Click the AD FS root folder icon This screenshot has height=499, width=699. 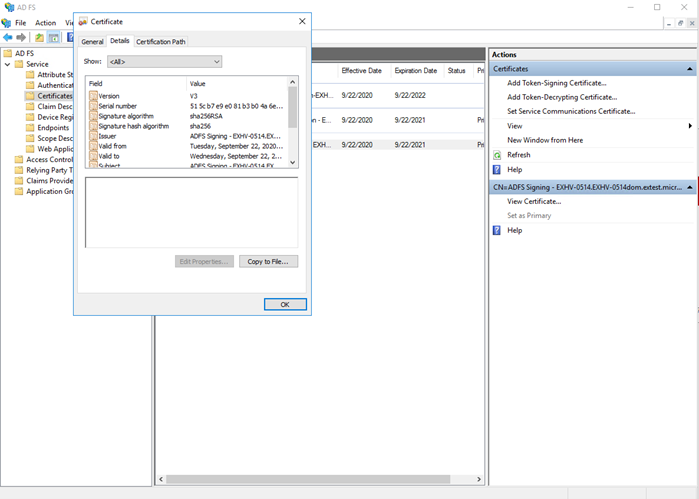[8, 54]
